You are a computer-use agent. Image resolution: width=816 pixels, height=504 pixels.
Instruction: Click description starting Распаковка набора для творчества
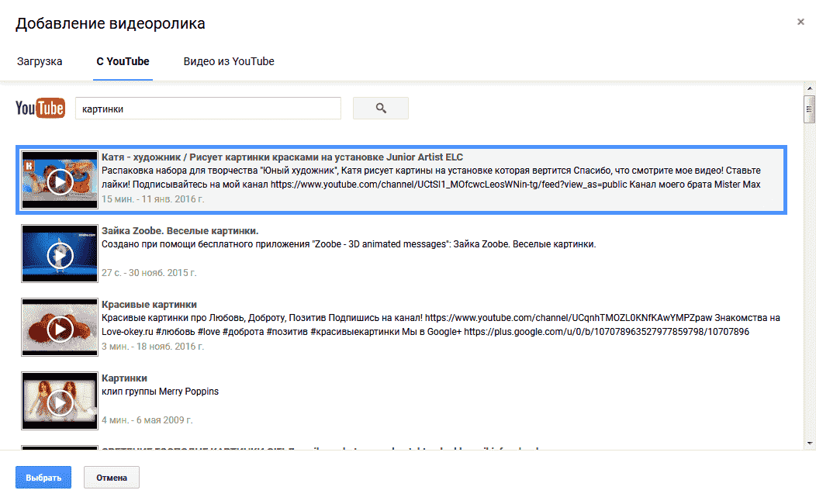[431, 178]
